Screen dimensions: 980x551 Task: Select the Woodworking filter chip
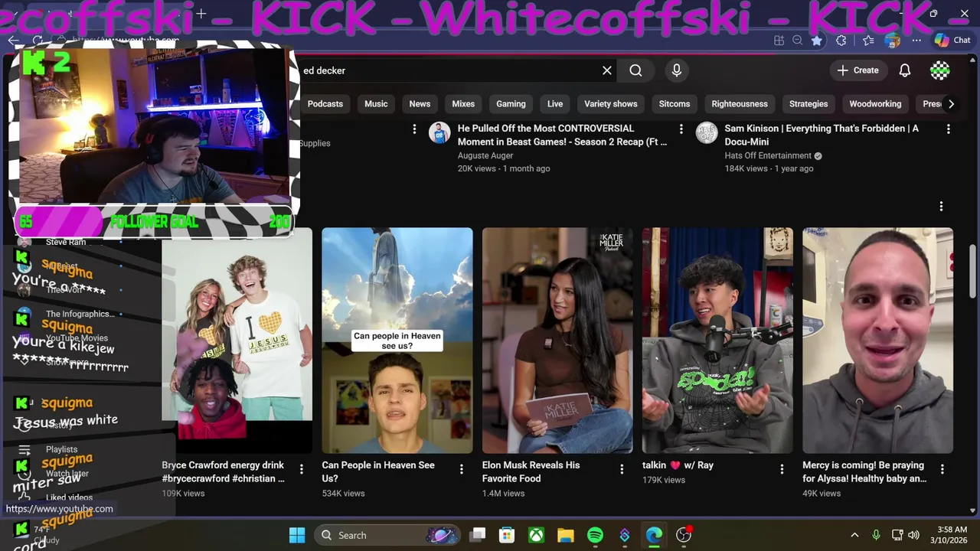coord(875,104)
